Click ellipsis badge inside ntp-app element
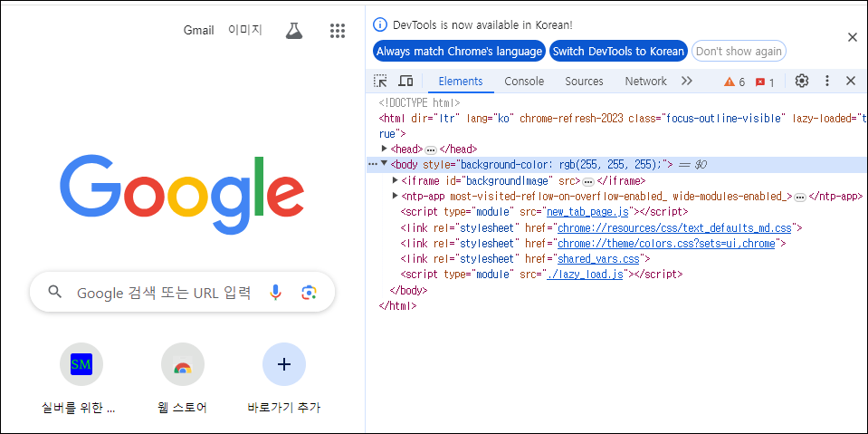Viewport: 868px width, 434px height. click(799, 197)
